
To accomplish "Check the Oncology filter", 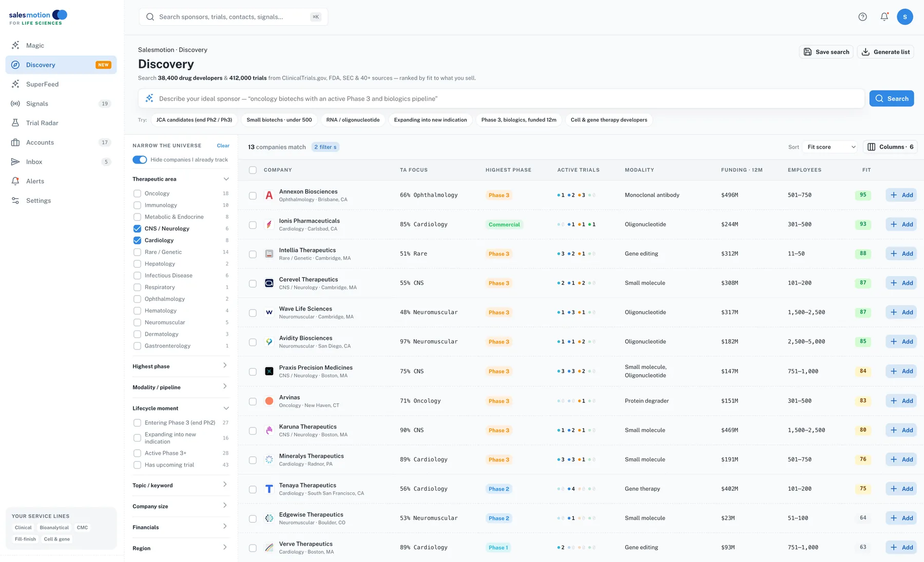I will (137, 193).
